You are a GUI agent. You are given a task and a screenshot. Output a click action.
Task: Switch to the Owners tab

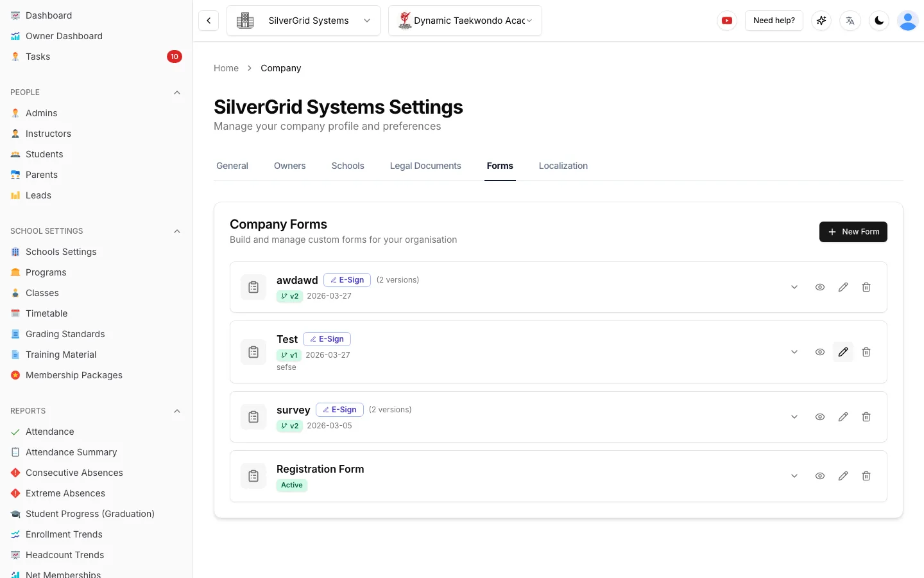coord(290,166)
